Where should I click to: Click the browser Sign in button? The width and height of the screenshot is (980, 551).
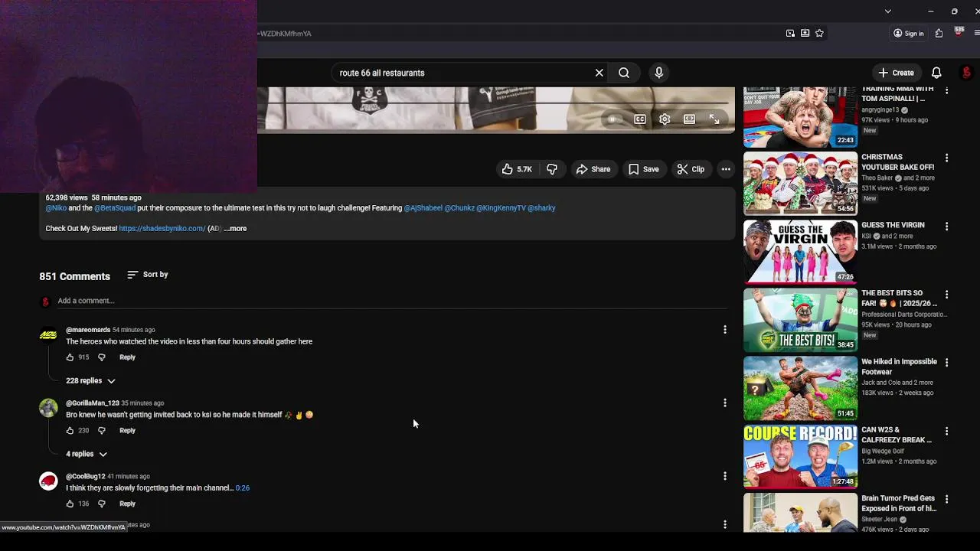(x=909, y=34)
